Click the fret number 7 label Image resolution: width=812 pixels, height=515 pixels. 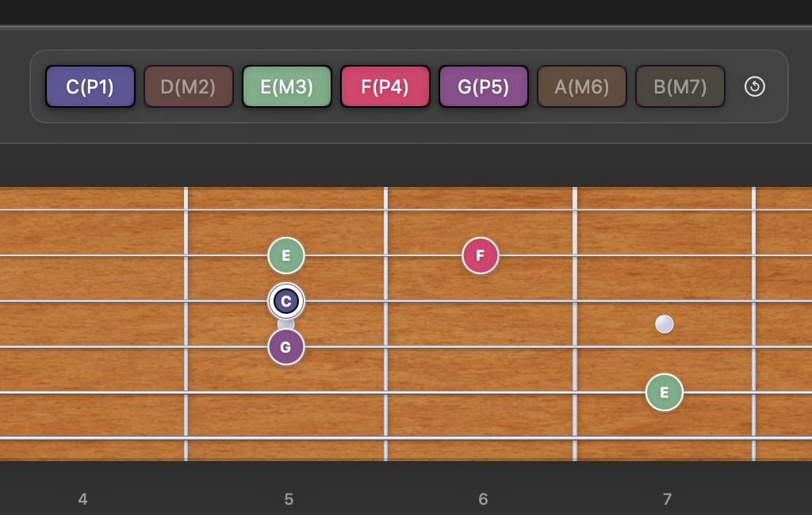668,499
